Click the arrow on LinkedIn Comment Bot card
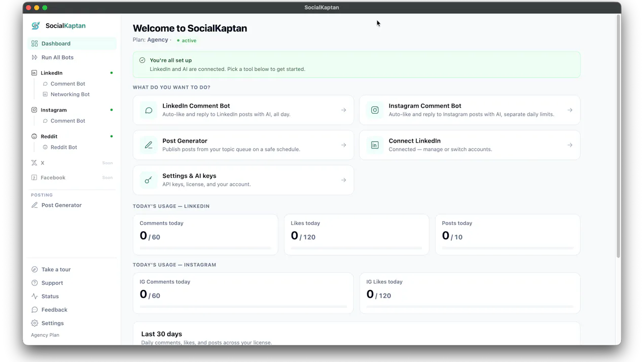This screenshot has height=362, width=644. [x=343, y=110]
